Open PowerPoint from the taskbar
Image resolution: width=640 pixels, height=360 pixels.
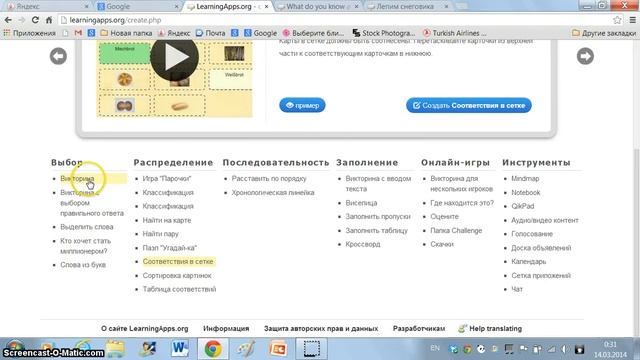(278, 349)
